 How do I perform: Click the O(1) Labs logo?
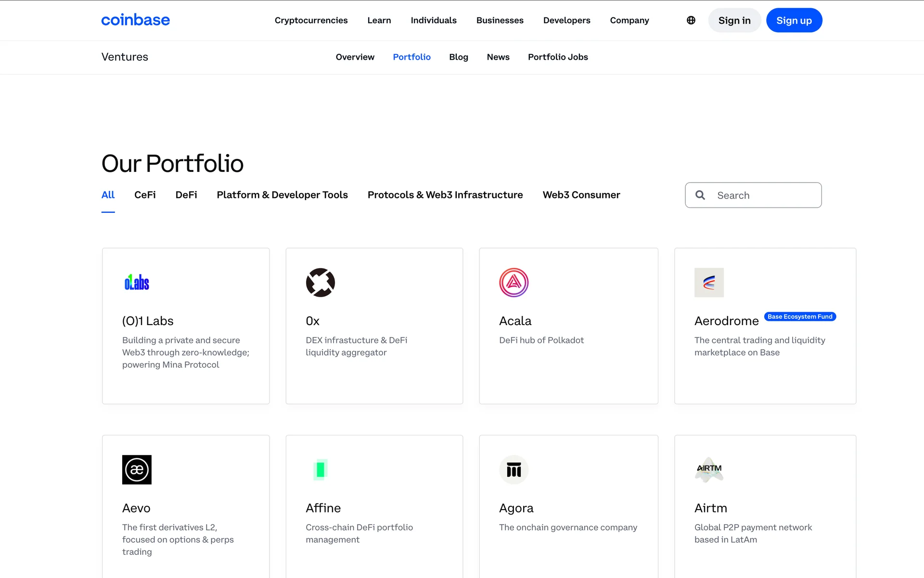(x=137, y=282)
